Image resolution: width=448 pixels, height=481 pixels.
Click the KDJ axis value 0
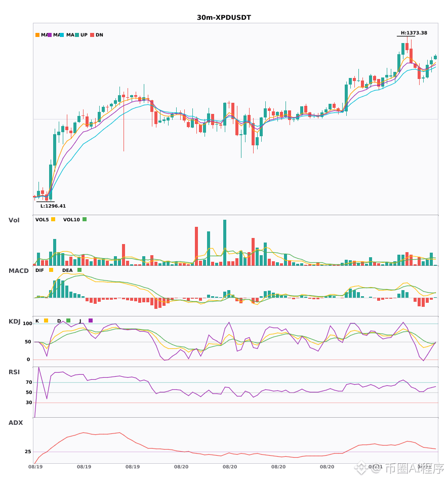[x=28, y=359]
